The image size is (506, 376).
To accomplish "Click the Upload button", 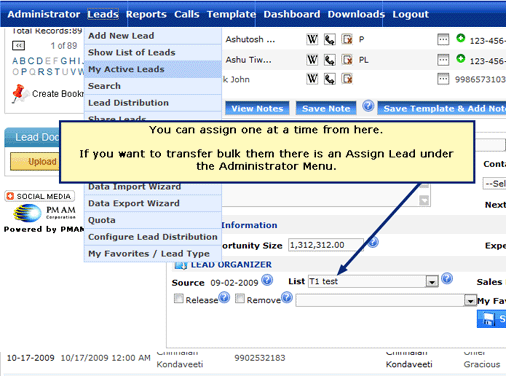I will (35, 161).
